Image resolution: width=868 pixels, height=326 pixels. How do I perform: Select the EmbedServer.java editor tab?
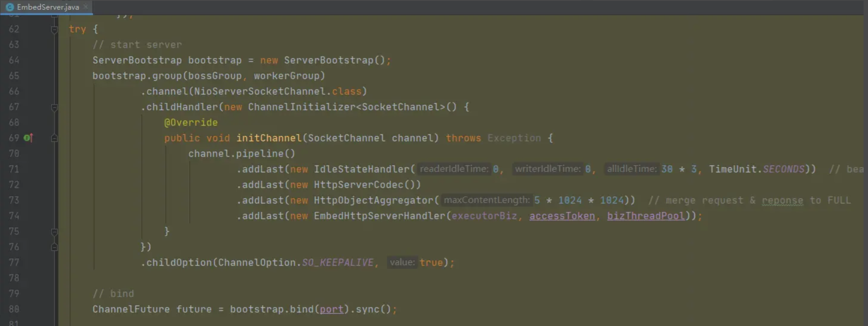pyautogui.click(x=46, y=7)
